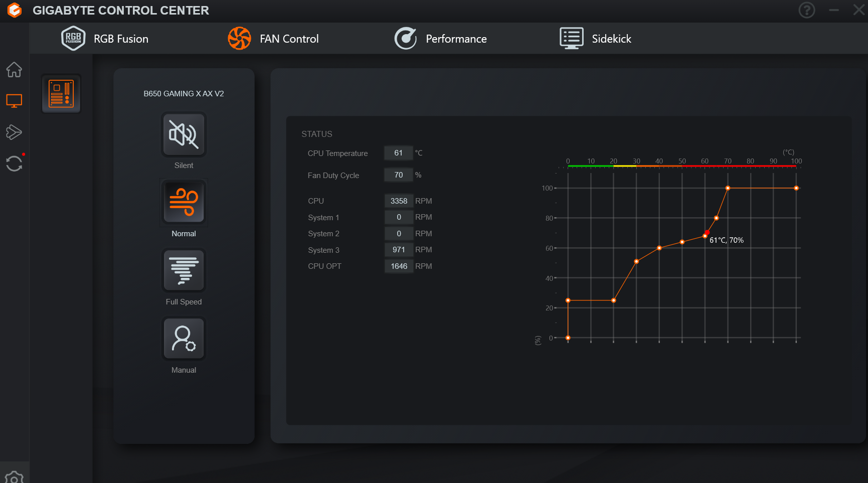Open the Sidekick monitor icon
The height and width of the screenshot is (483, 868).
pyautogui.click(x=571, y=39)
